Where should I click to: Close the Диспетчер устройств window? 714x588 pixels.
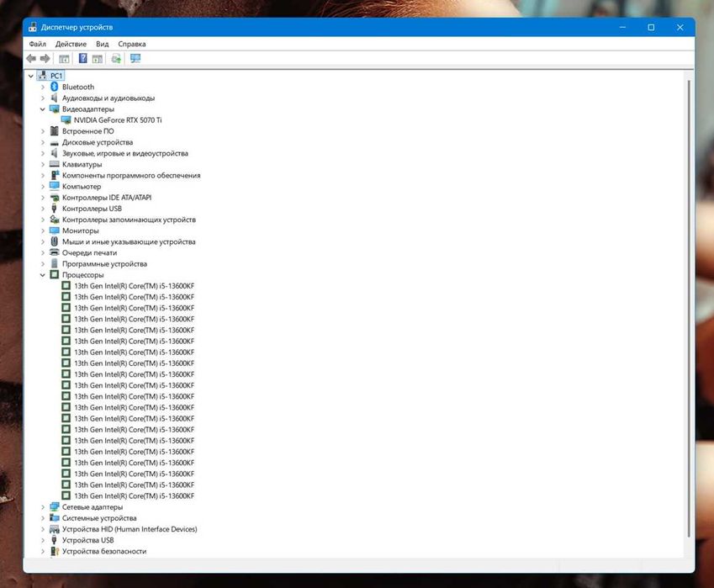point(680,27)
